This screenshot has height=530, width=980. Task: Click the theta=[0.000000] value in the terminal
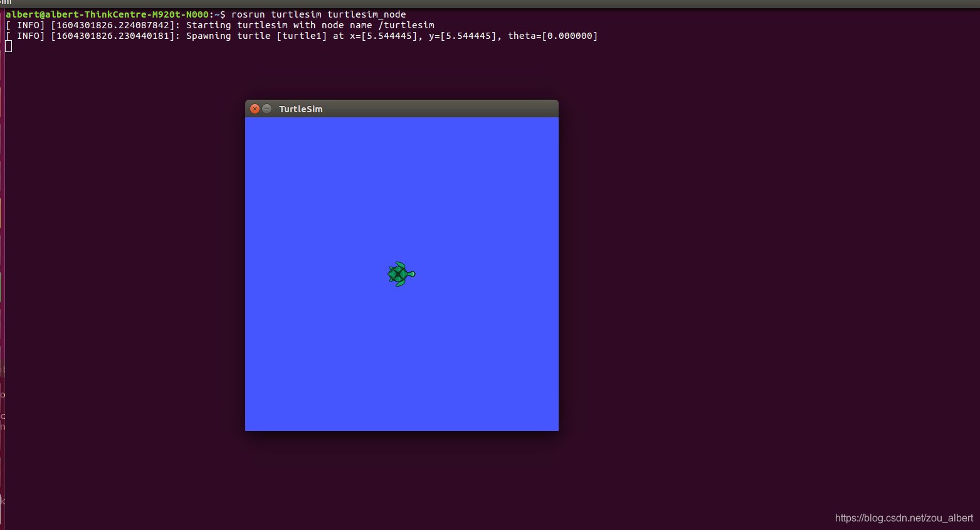coord(552,36)
